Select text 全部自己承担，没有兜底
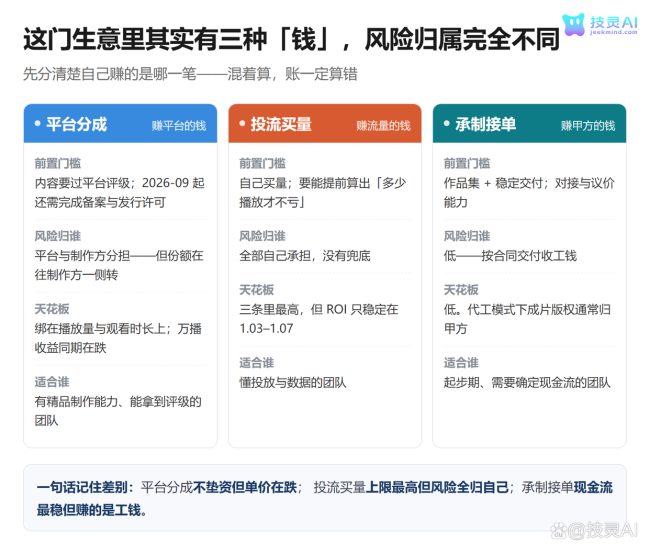The width and height of the screenshot is (650, 553). (x=305, y=256)
